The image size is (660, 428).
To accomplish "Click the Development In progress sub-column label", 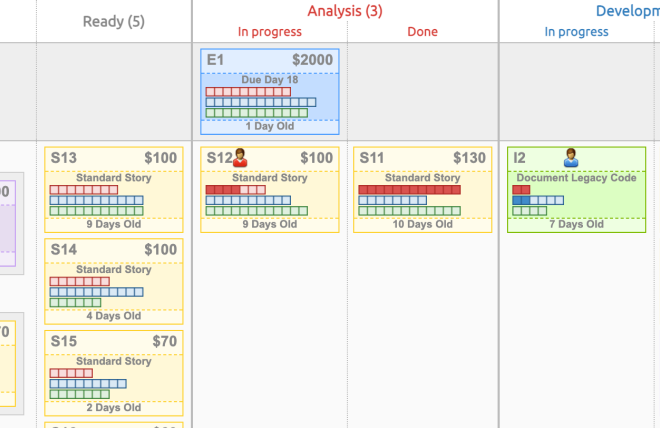I will pos(576,32).
